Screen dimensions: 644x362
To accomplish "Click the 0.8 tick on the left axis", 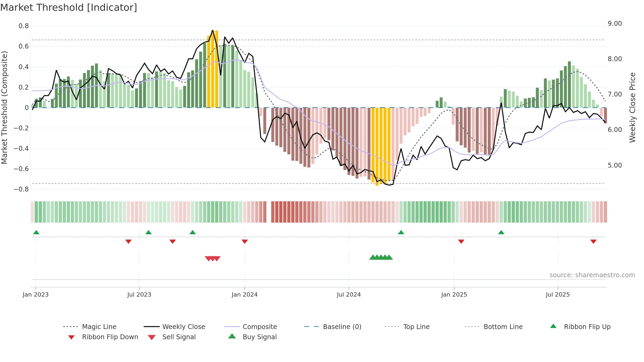I will [24, 26].
